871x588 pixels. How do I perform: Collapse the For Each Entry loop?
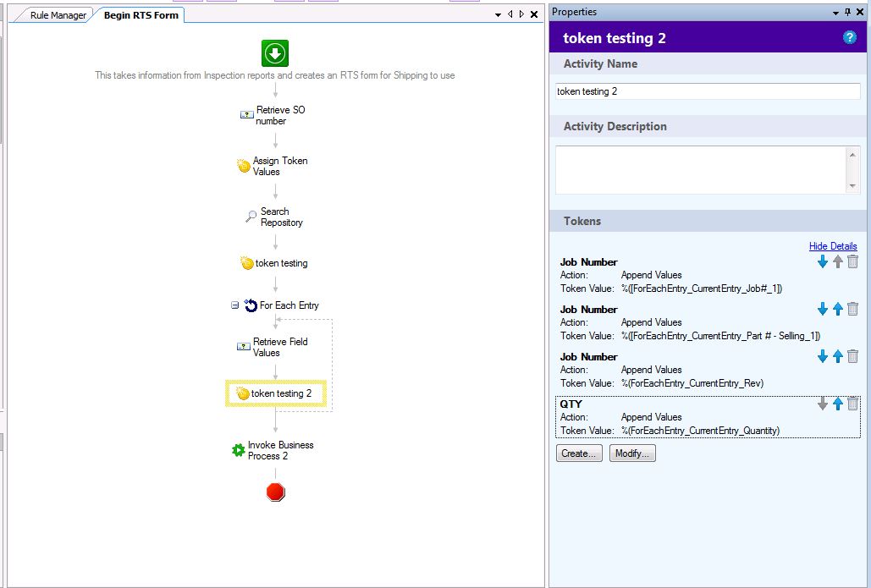pyautogui.click(x=235, y=305)
